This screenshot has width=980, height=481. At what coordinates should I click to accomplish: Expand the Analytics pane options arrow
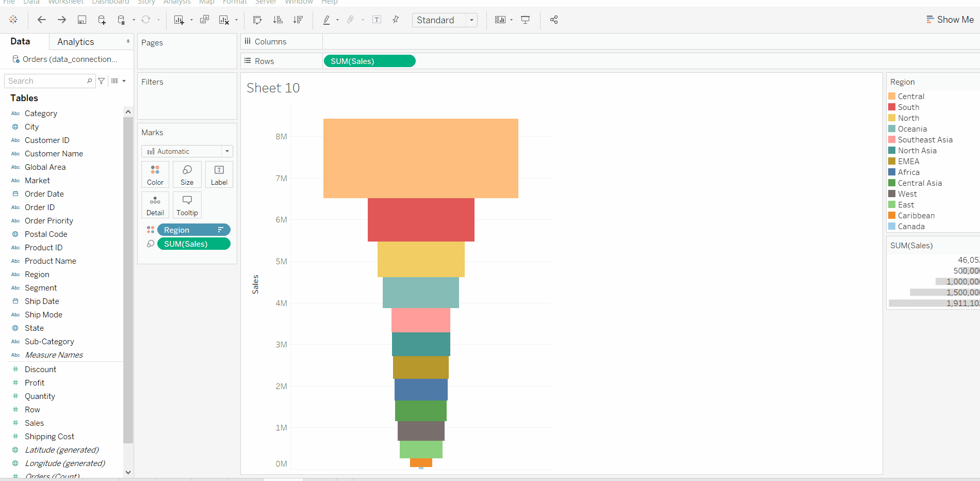[128, 41]
